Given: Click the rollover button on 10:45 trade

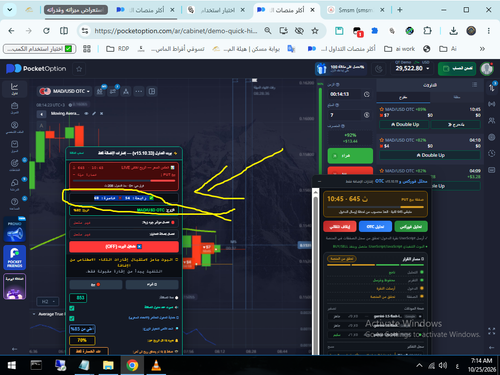Looking at the screenshot, I should (x=456, y=125).
